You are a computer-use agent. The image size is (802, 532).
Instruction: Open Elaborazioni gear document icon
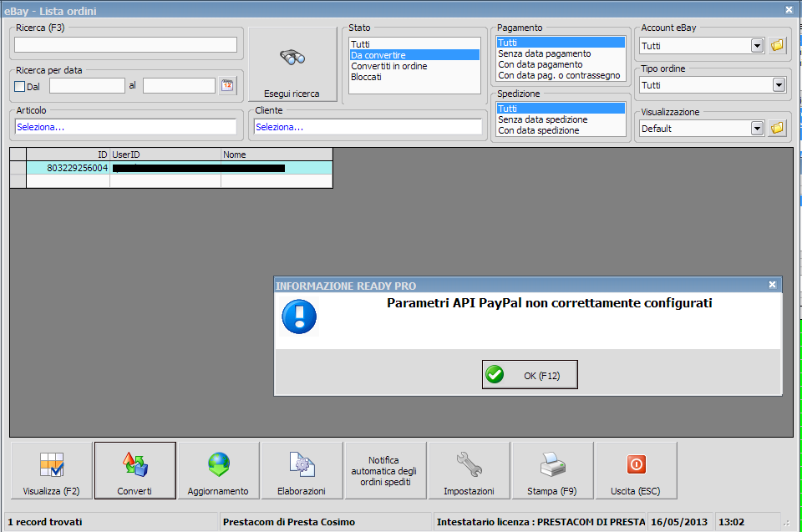[302, 464]
